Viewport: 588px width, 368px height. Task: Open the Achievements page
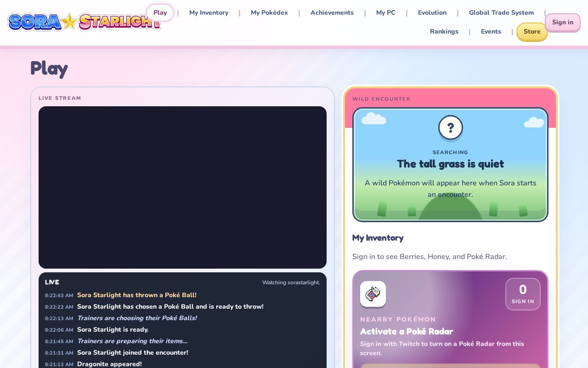332,12
